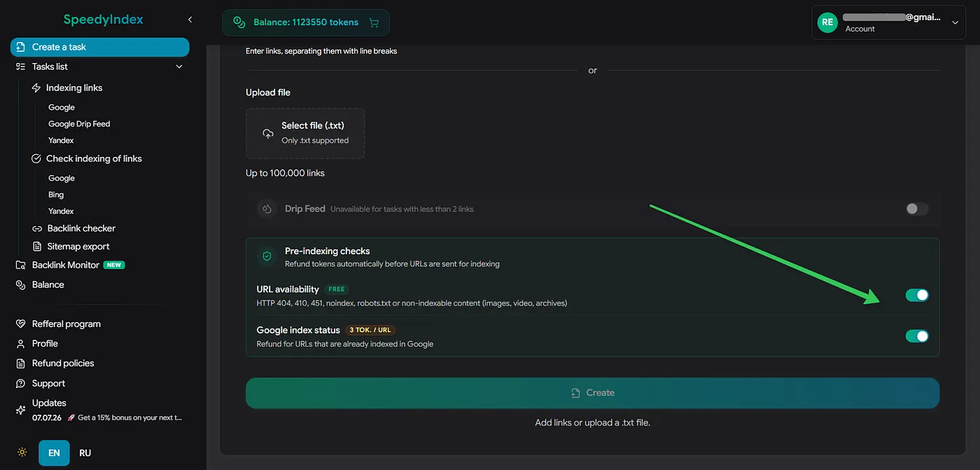Screen dimensions: 980x470
Task: Click the Support chat icon
Action: pyautogui.click(x=20, y=384)
